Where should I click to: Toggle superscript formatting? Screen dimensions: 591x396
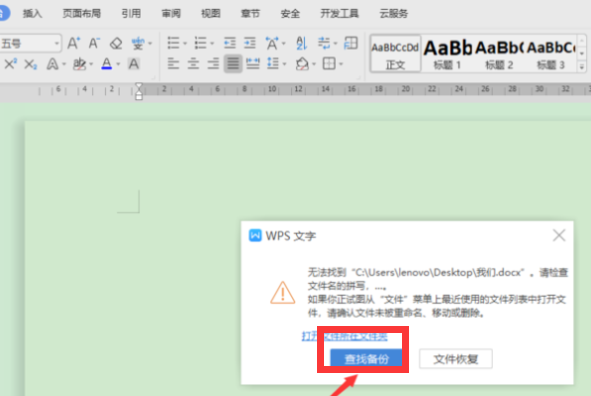point(10,64)
